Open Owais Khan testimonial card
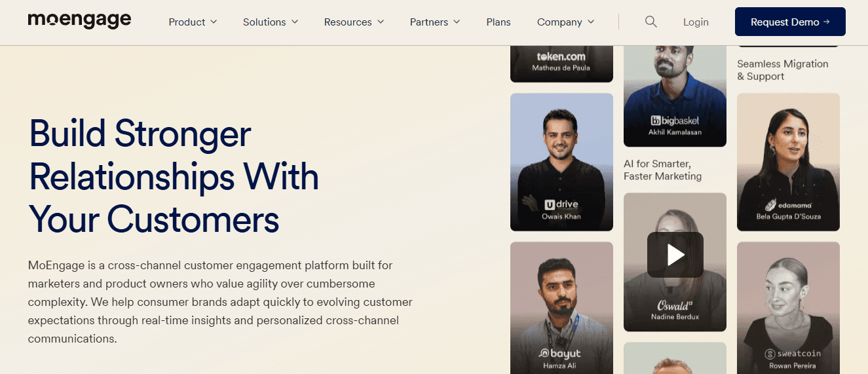The height and width of the screenshot is (374, 868). click(x=561, y=162)
